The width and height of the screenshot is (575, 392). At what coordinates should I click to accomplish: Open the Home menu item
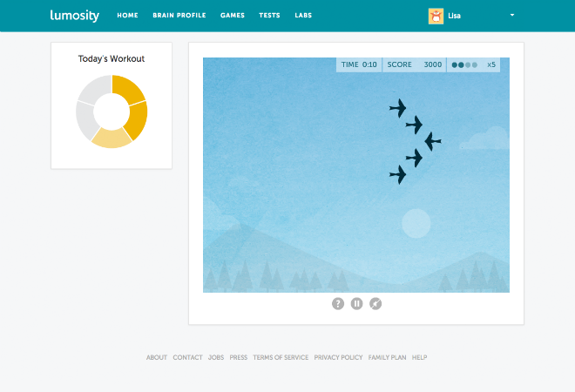[x=127, y=16]
